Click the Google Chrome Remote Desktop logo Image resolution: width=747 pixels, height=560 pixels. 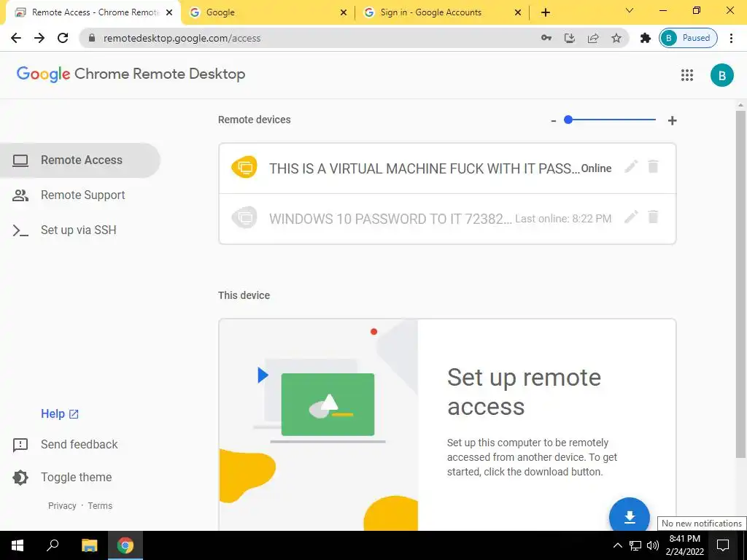(x=131, y=74)
